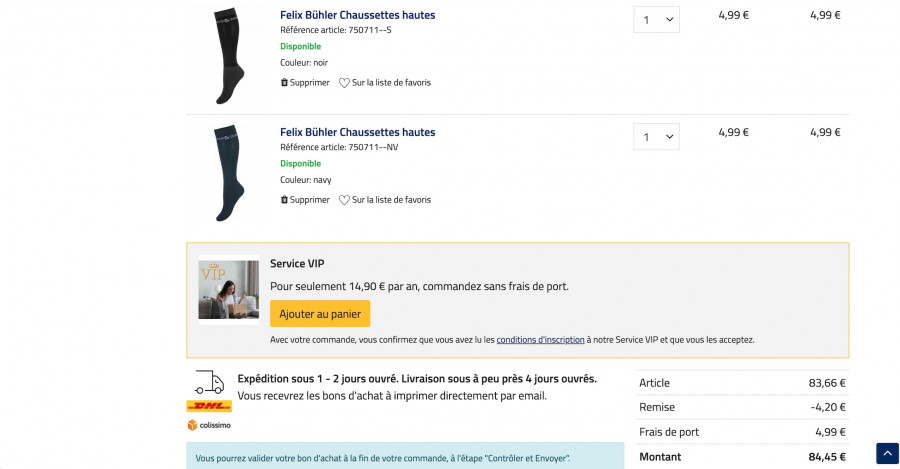900x469 pixels.
Task: Open black Felix Bühler Chaussettes hautes title
Action: point(357,15)
